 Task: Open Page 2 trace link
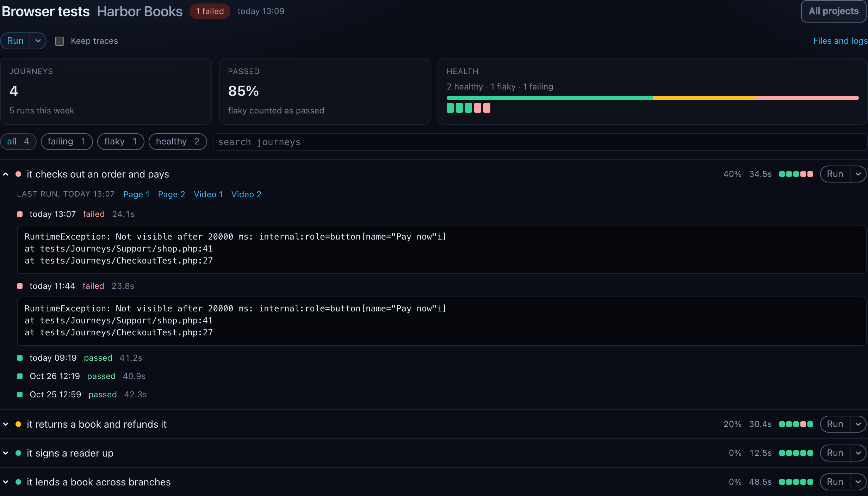point(172,194)
